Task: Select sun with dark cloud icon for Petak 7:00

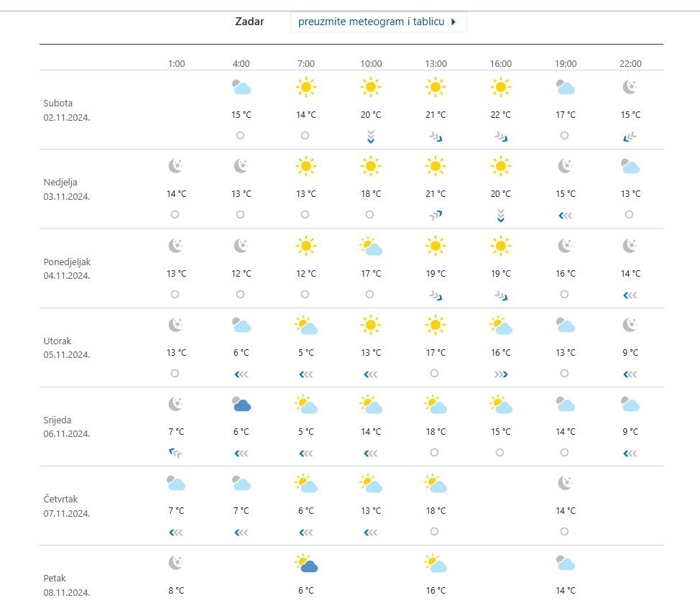Action: [306, 563]
